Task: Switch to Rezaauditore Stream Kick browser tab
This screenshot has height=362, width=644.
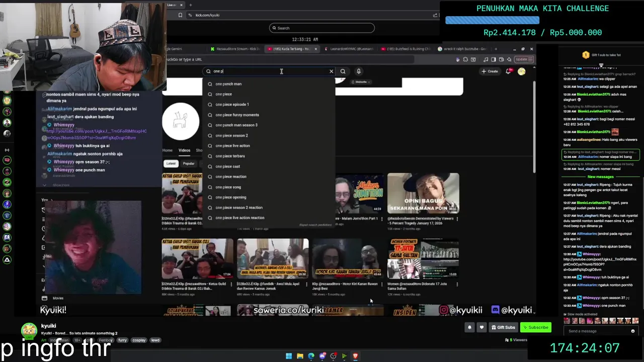Action: 235,49
